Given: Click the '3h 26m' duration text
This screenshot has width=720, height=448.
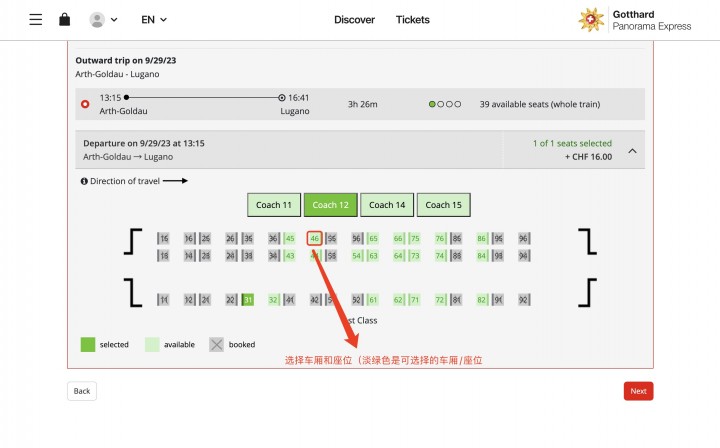Looking at the screenshot, I should 362,104.
